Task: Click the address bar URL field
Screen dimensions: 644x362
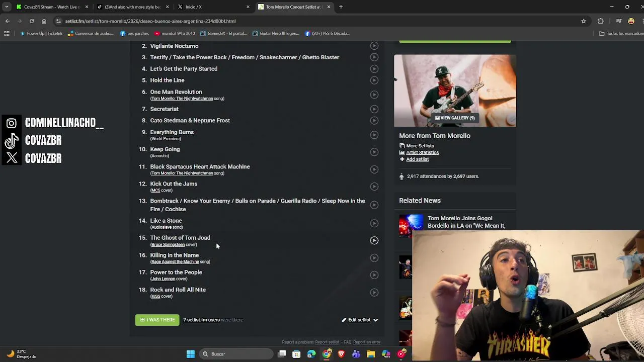Action: point(322,21)
